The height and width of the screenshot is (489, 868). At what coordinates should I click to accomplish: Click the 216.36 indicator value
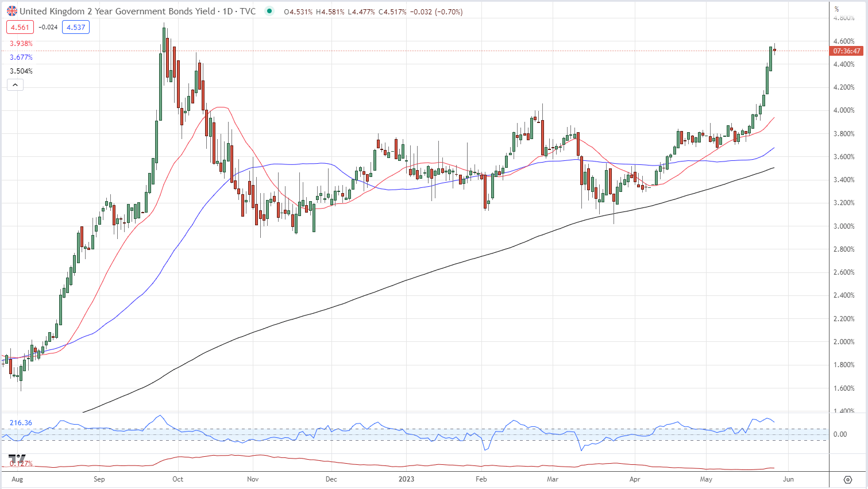coord(21,423)
